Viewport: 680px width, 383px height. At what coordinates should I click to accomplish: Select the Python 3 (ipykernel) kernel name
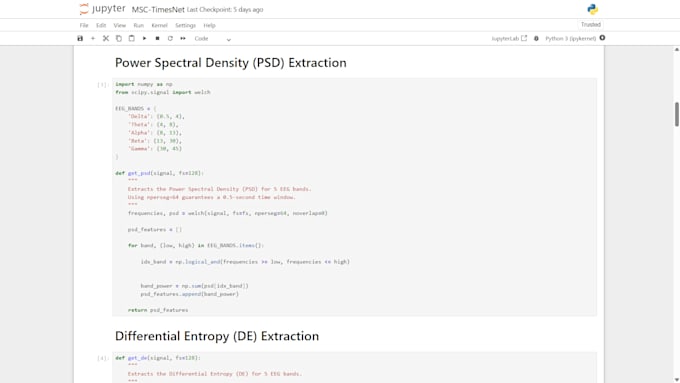tap(570, 39)
